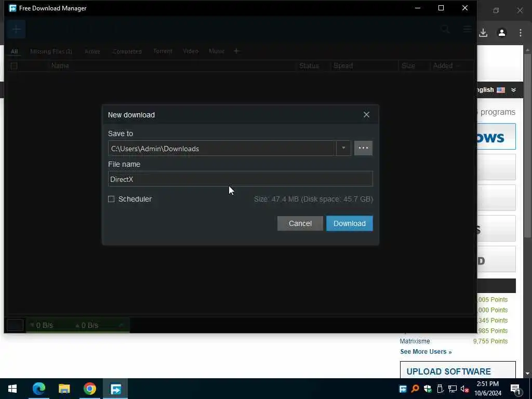The width and height of the screenshot is (532, 399).
Task: Click the status bar mode button at left
Action: pos(15,325)
